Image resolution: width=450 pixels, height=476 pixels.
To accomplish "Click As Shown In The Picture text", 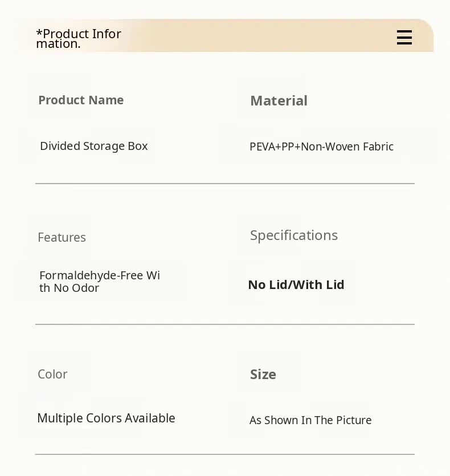I will [310, 421].
